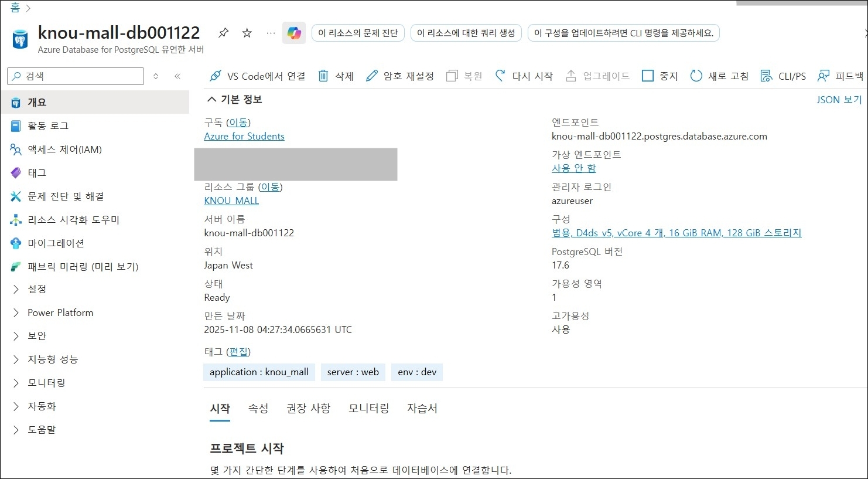Click the 홈 breadcrumb link
This screenshot has height=479, width=868.
click(15, 8)
